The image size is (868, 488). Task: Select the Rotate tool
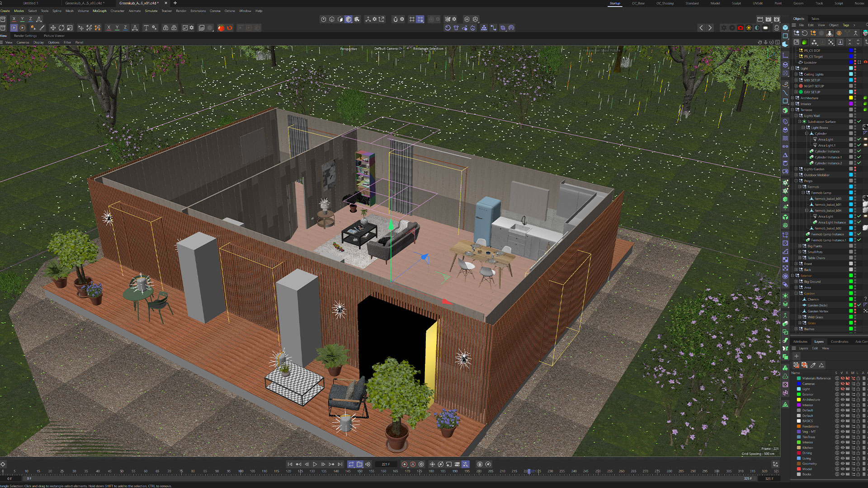point(61,28)
